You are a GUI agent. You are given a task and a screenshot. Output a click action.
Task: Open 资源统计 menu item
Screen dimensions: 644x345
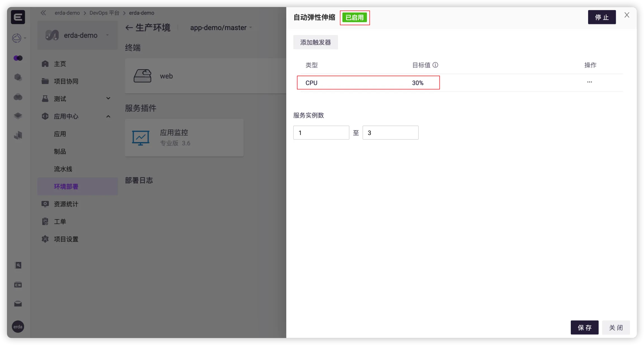(66, 204)
